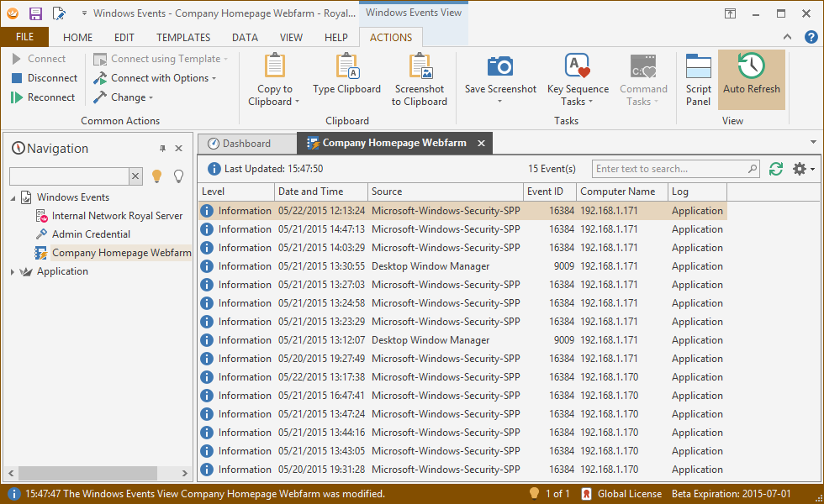Image resolution: width=824 pixels, height=504 pixels.
Task: Click the Disconnect icon in the ribbon
Action: pyautogui.click(x=17, y=78)
